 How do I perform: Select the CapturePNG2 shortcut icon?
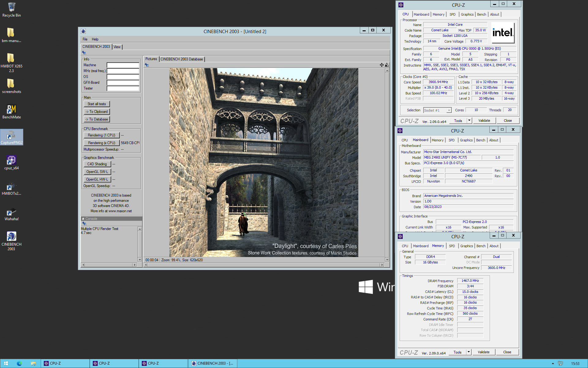click(11, 137)
